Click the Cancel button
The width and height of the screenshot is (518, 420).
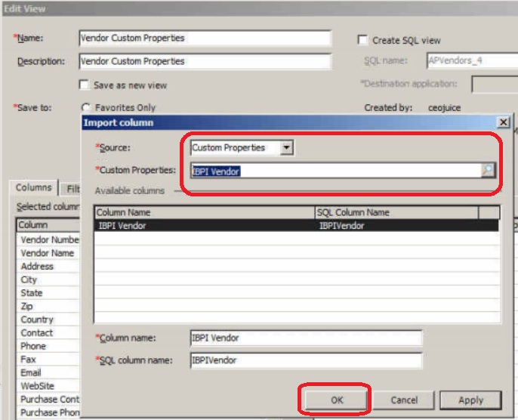[x=404, y=400]
